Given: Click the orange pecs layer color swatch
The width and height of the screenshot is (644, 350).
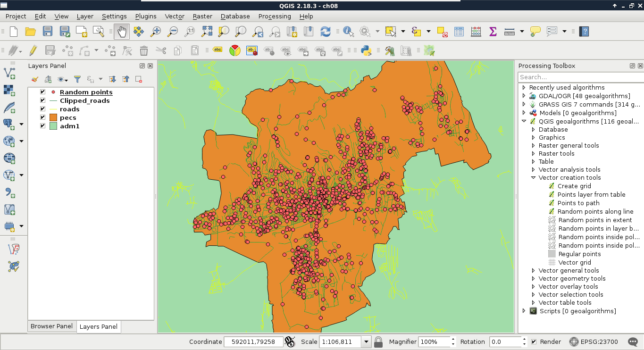Looking at the screenshot, I should click(x=53, y=118).
